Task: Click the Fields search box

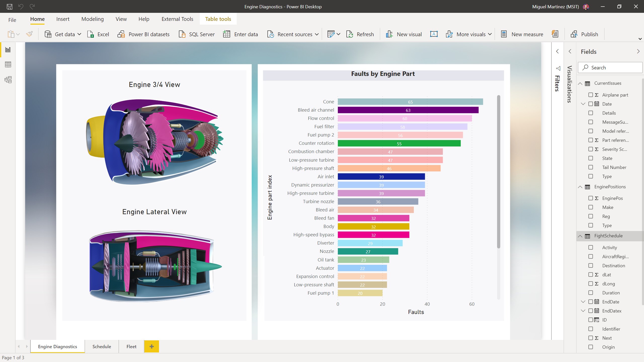Action: click(x=610, y=67)
